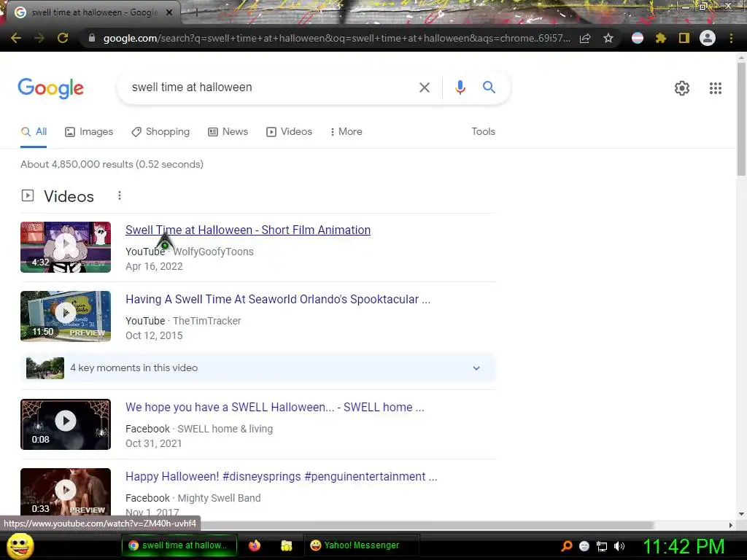Click the padlock site info icon

pos(92,38)
